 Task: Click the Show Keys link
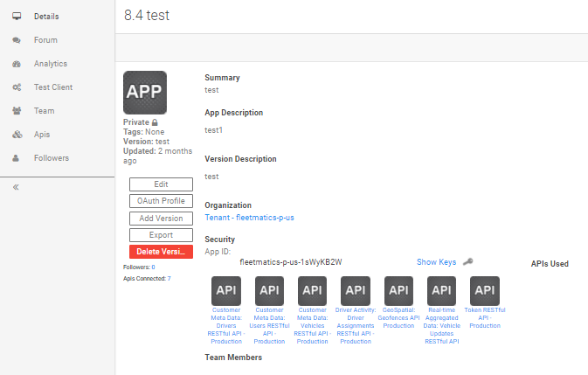436,261
